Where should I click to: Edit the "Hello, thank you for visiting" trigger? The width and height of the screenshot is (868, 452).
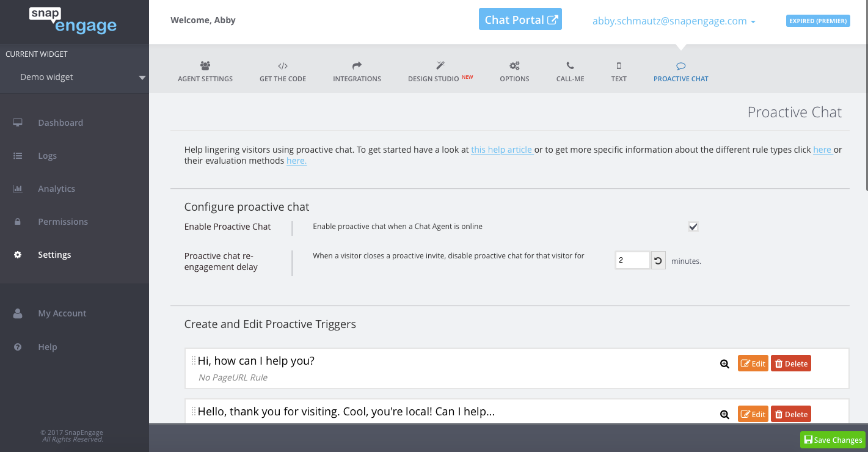click(753, 414)
